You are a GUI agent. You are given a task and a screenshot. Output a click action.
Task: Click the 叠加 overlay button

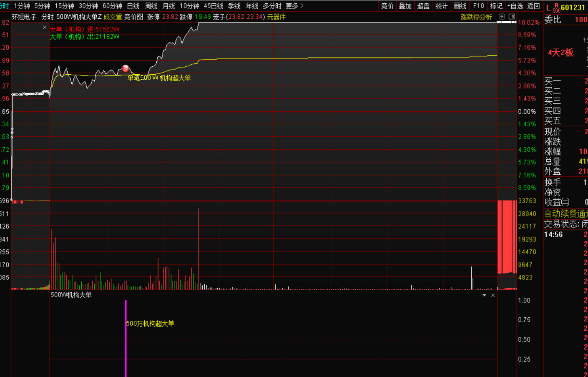coord(405,6)
